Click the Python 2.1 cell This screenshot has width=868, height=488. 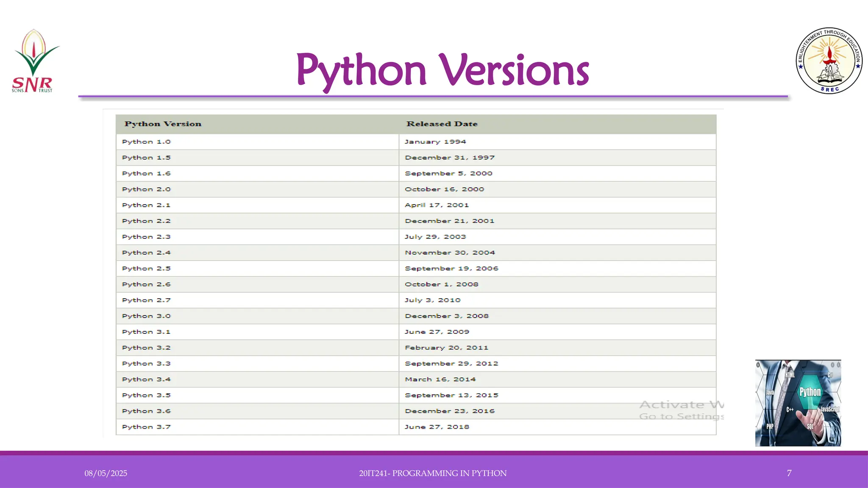pyautogui.click(x=257, y=205)
